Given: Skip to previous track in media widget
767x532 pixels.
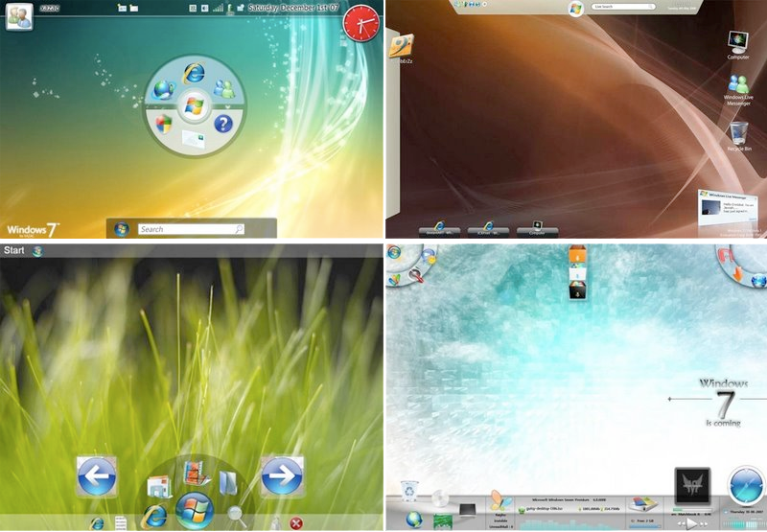Looking at the screenshot, I should [681, 523].
